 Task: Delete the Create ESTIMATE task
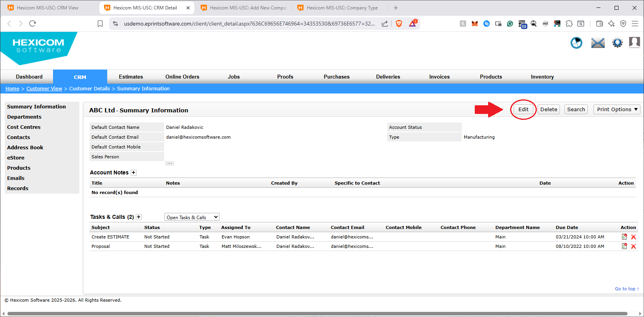point(633,237)
